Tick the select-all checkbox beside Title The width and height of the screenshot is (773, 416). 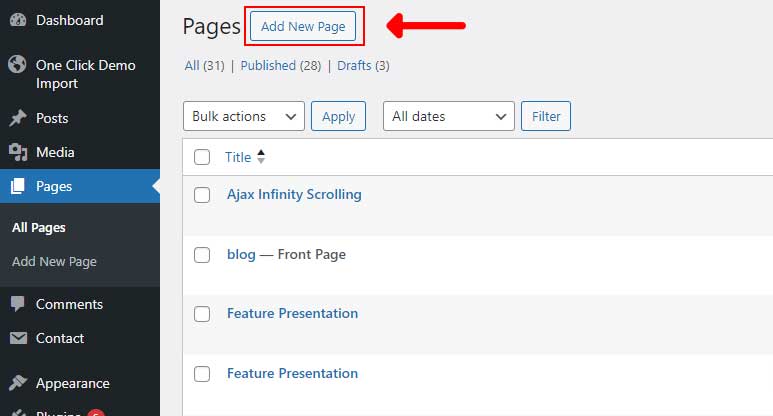point(202,157)
